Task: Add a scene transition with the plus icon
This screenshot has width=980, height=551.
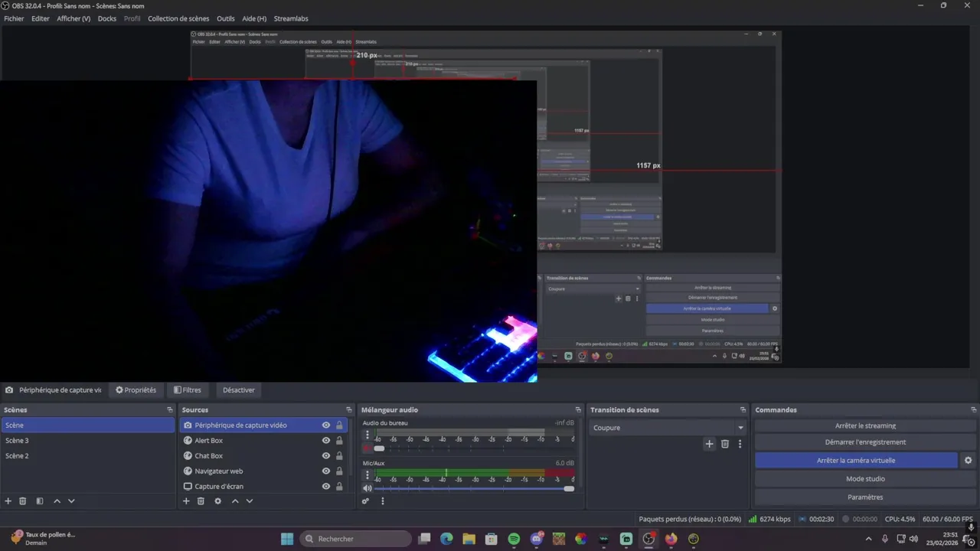Action: 709,444
